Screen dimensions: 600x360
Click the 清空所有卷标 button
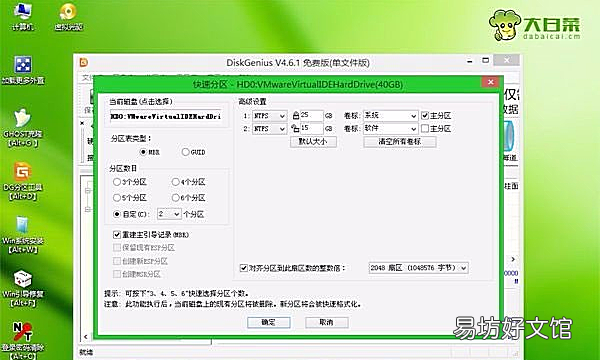point(400,142)
